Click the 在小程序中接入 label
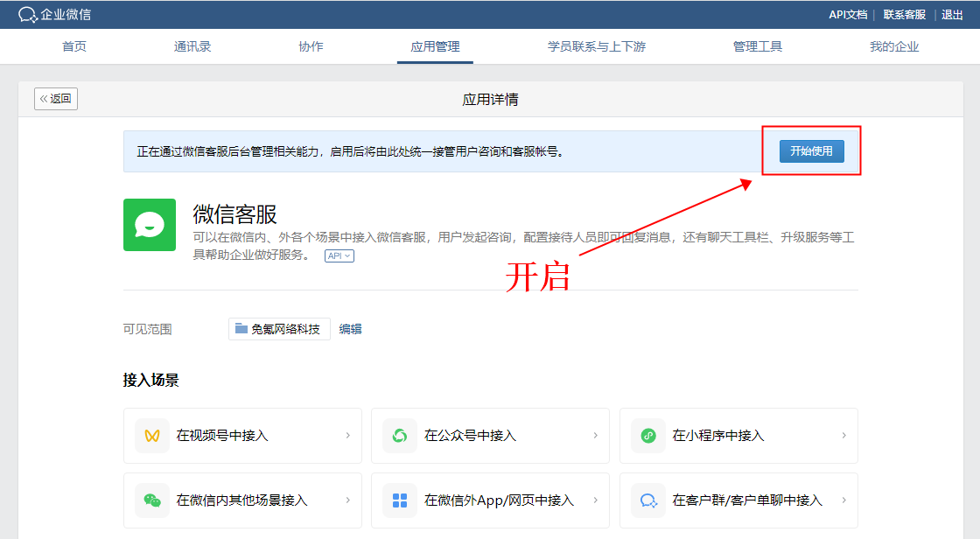Image resolution: width=980 pixels, height=539 pixels. (x=718, y=436)
